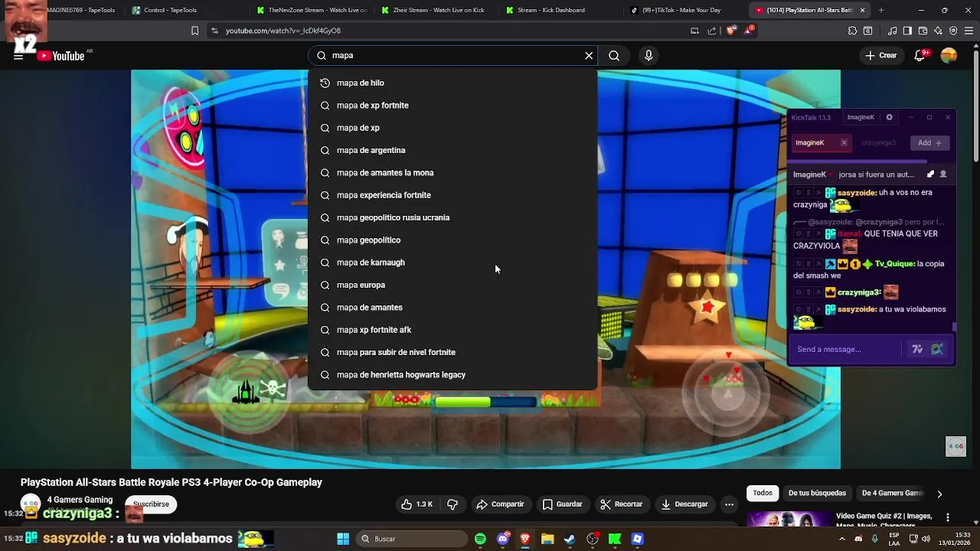
Task: Open a new browser tab
Action: point(881,10)
